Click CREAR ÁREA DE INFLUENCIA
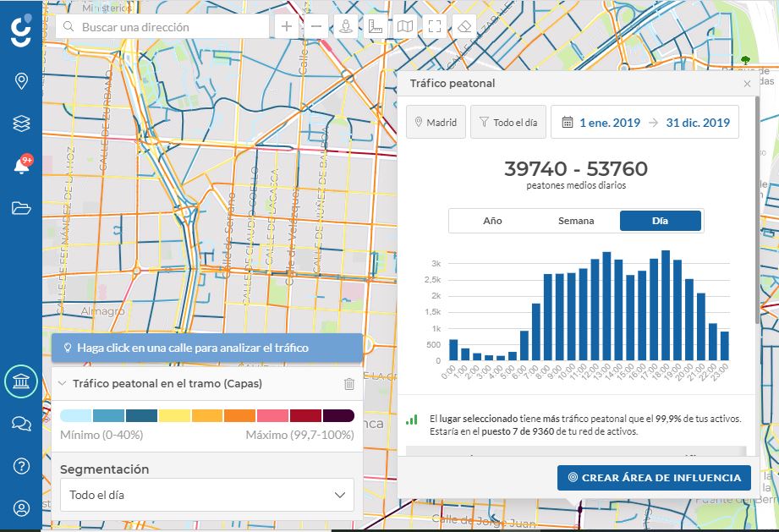Viewport: 779px width, 532px height. pyautogui.click(x=654, y=477)
